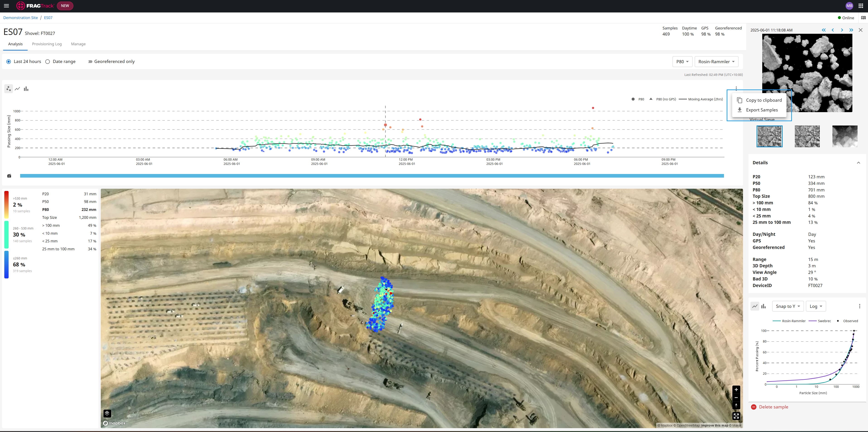
Task: Switch main chart to scatter view
Action: tap(9, 89)
